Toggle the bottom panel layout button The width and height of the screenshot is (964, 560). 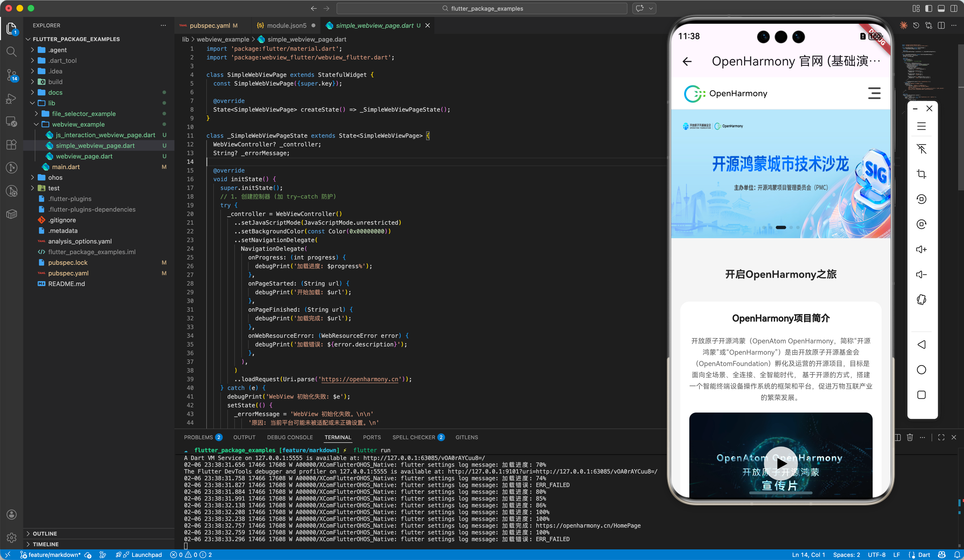(x=941, y=8)
